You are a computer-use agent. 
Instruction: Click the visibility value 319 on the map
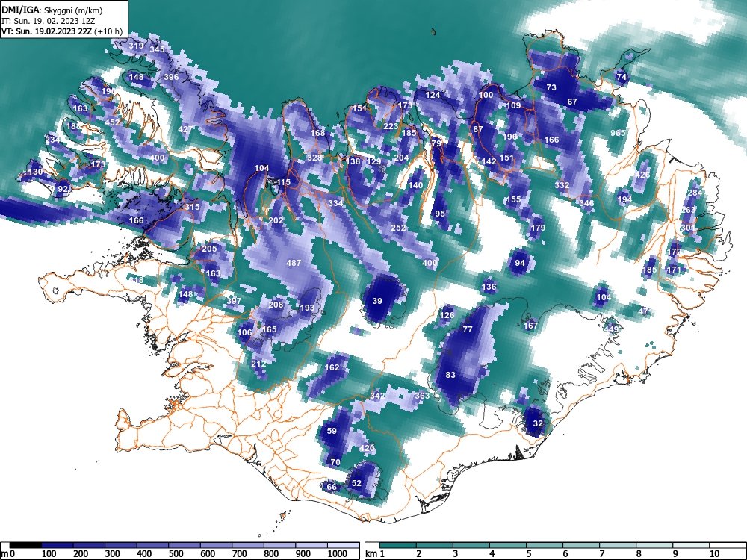pos(136,46)
